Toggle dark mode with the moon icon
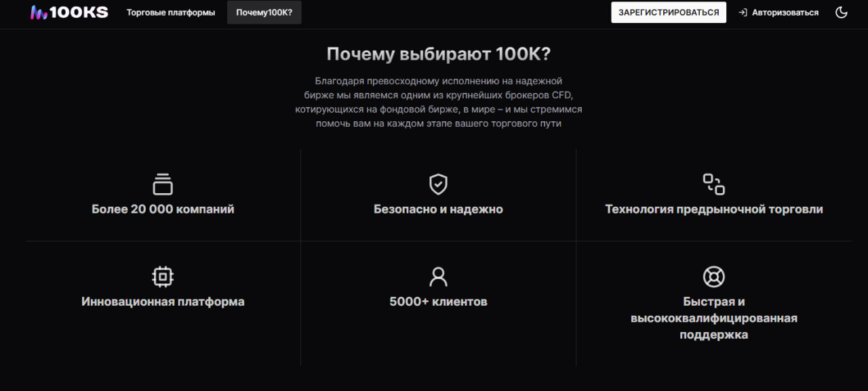Image resolution: width=868 pixels, height=391 pixels. [842, 13]
